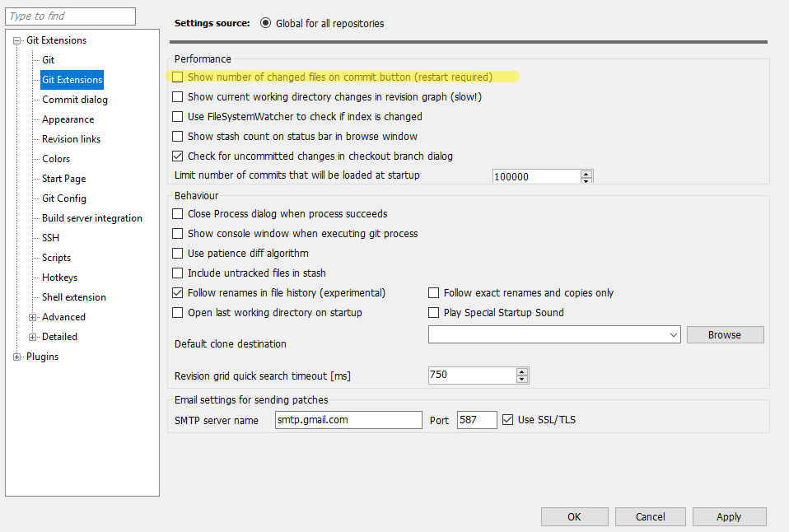Enable "Play Special Startup Sound"
The width and height of the screenshot is (789, 532).
click(x=433, y=312)
